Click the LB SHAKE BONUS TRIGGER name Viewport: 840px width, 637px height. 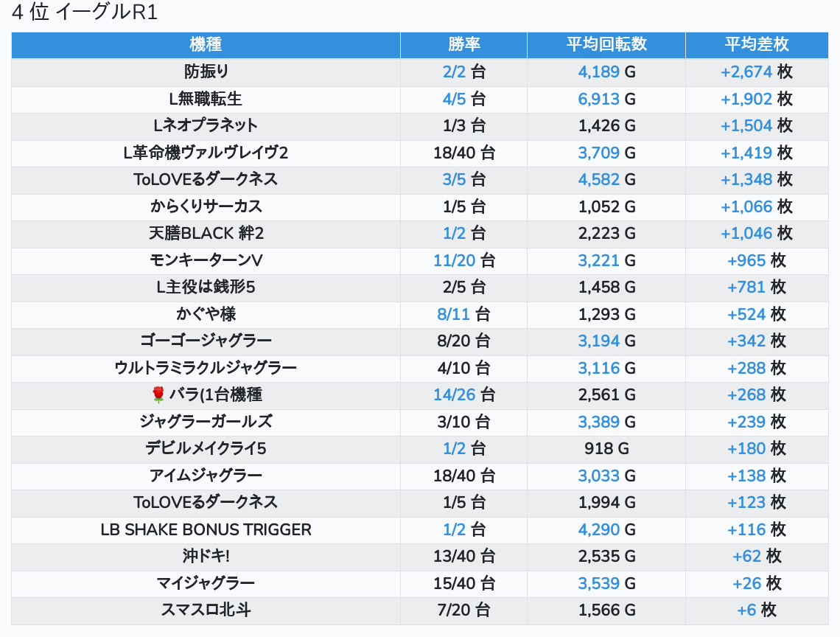pos(206,529)
